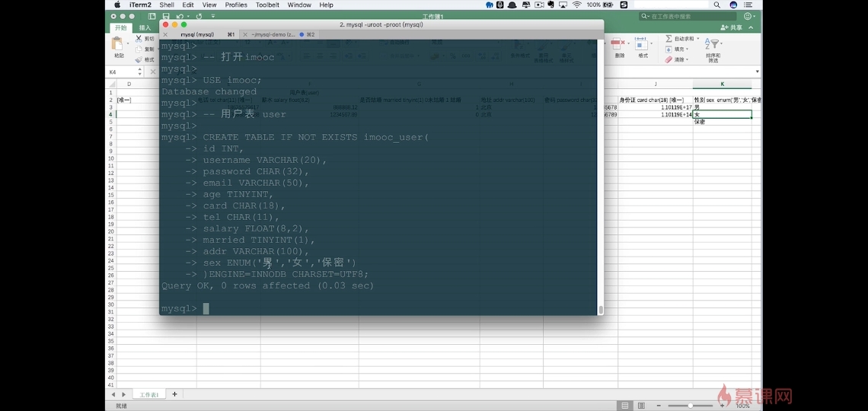
Task: Add a new sheet with plus button
Action: point(174,393)
